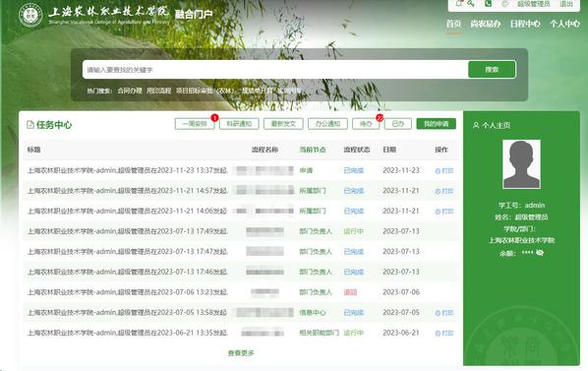Open the 首页 navigation tab
The image size is (588, 371).
click(x=453, y=24)
